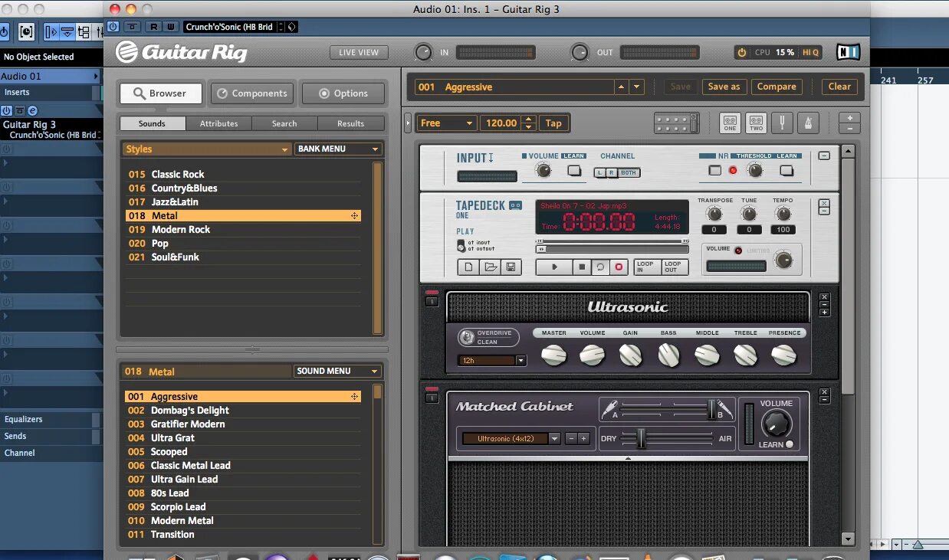Image resolution: width=949 pixels, height=560 pixels.
Task: Toggle the Matched Cabinet power button
Action: (x=432, y=397)
